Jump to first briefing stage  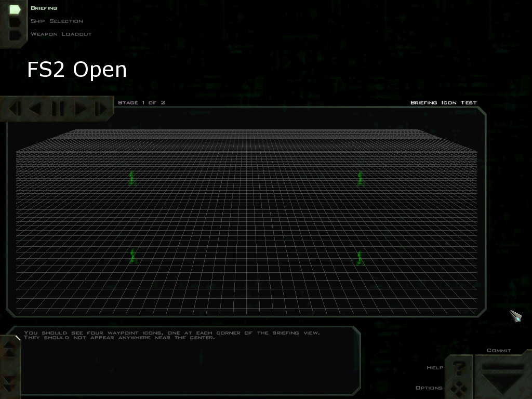[x=15, y=109]
